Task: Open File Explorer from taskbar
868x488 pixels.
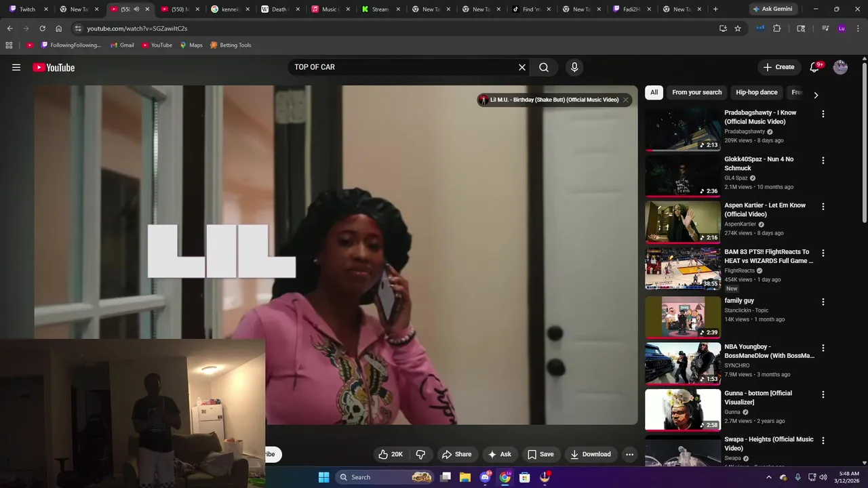Action: point(465,477)
